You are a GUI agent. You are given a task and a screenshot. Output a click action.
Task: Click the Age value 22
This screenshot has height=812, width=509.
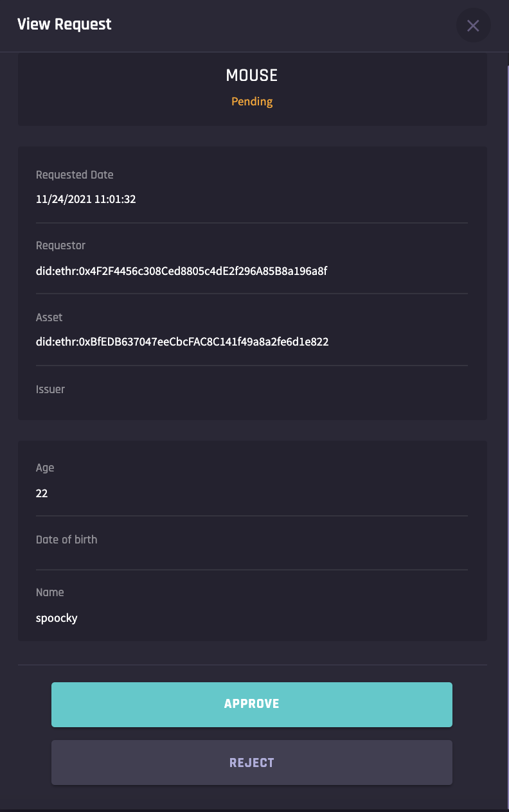[42, 493]
